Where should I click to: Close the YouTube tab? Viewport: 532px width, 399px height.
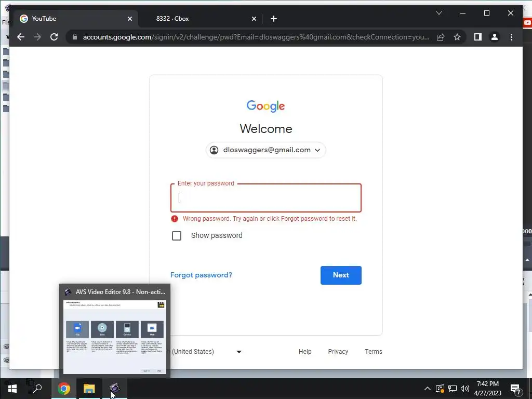(x=129, y=19)
